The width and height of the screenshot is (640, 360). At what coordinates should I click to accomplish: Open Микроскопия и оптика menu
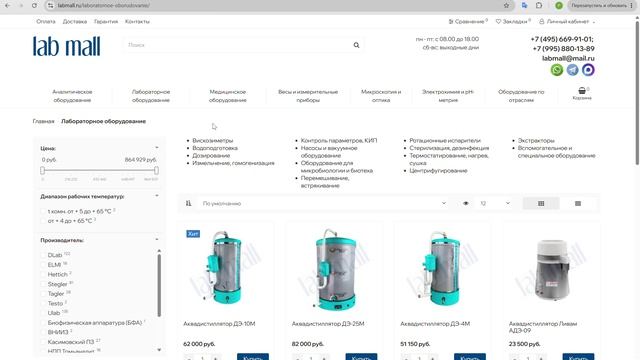point(381,96)
